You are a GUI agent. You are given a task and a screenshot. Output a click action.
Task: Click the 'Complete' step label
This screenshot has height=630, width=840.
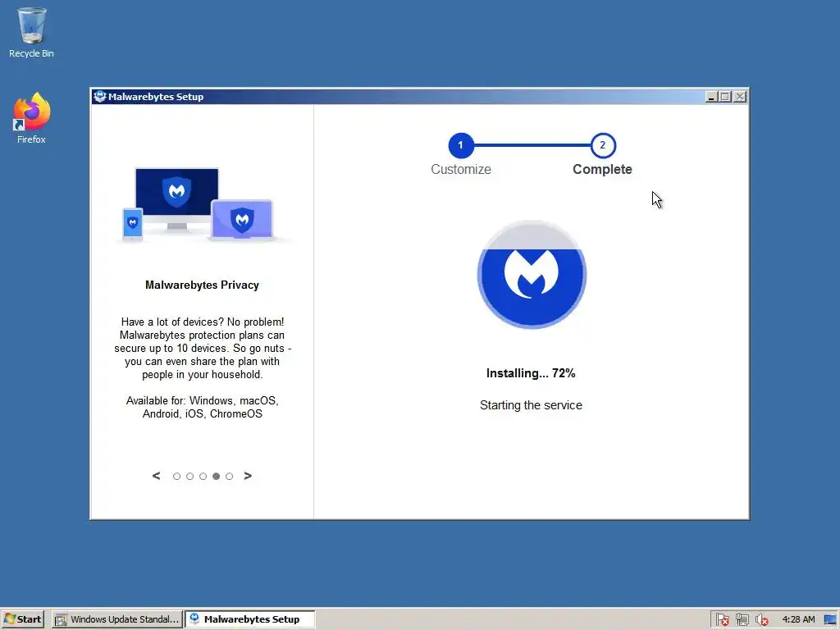click(x=602, y=169)
